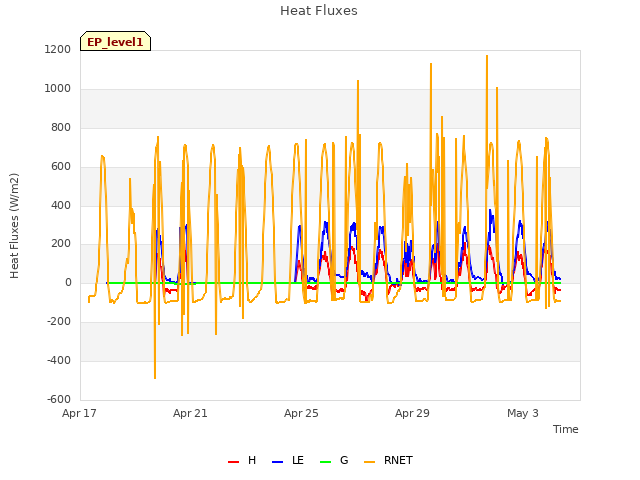Toggle the G series legend entry
640x480 pixels.
[334, 460]
